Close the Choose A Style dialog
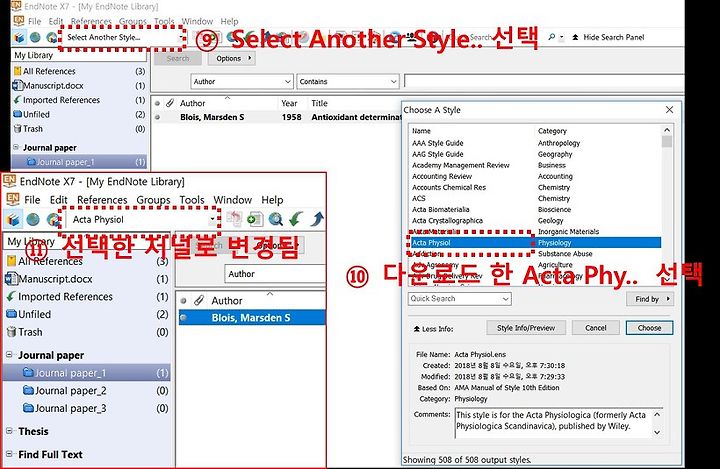720x469 pixels. [669, 109]
